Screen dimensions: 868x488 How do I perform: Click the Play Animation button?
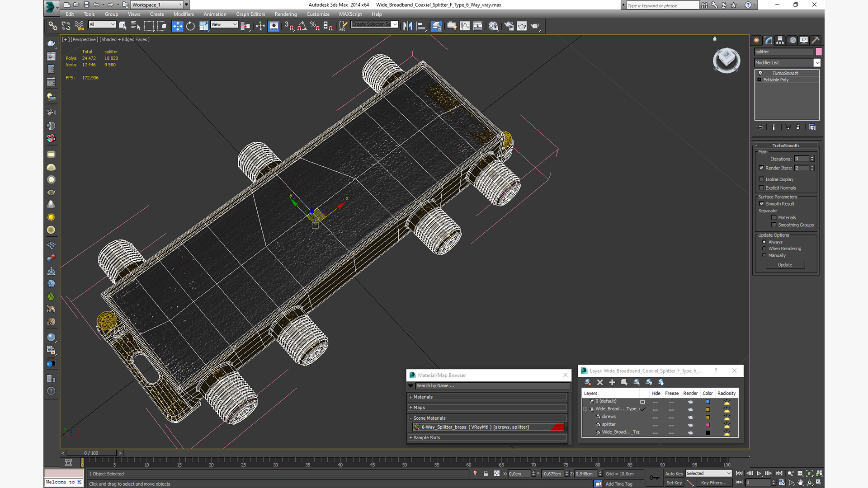[x=759, y=474]
